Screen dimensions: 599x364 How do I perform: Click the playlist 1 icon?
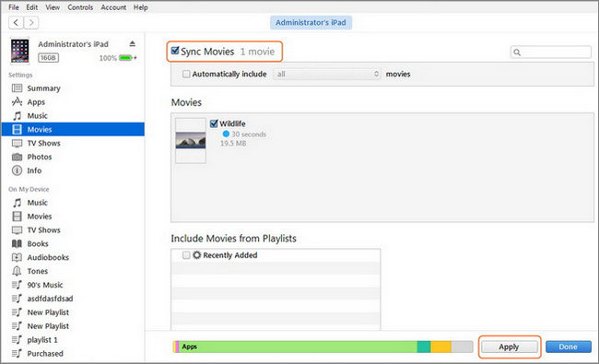click(x=17, y=340)
